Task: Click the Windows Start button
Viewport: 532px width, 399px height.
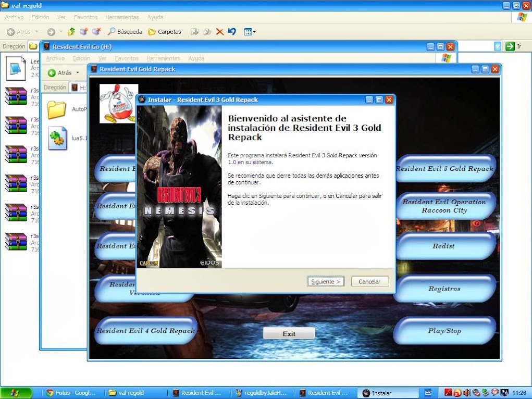Action: (x=16, y=393)
